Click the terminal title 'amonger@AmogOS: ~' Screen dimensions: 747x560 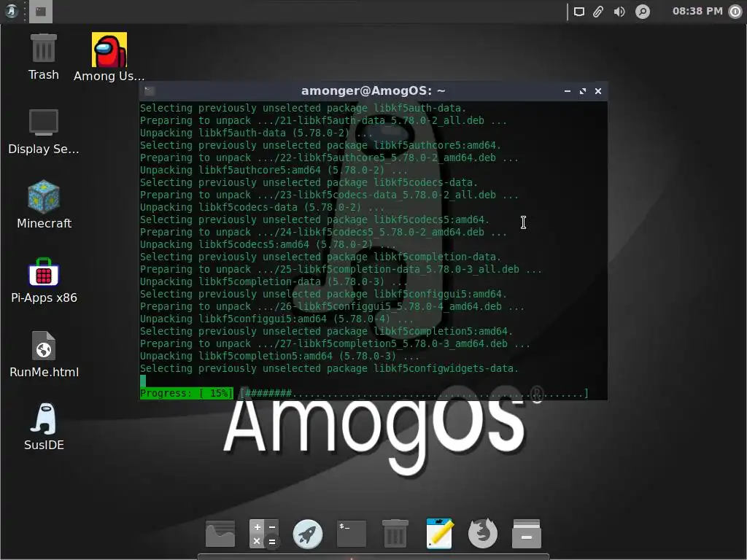tap(373, 90)
